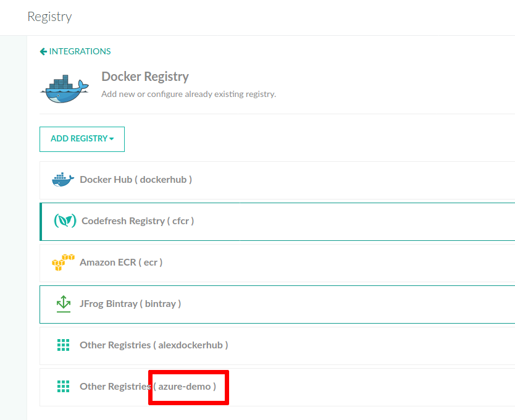Click the grid icon for alexdockerhub registry

pos(62,345)
